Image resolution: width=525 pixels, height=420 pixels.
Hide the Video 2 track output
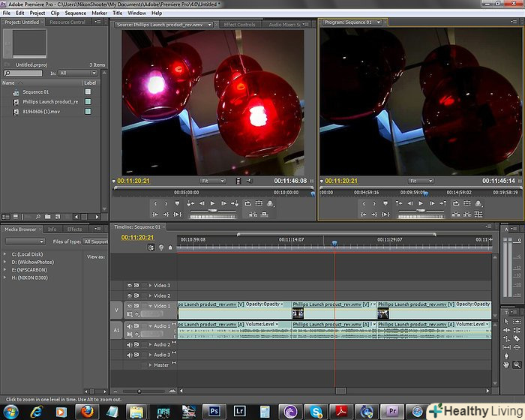click(130, 295)
